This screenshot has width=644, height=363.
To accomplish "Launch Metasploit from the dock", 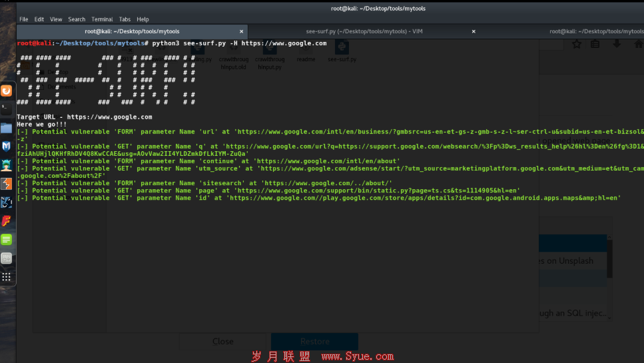I will 6,147.
